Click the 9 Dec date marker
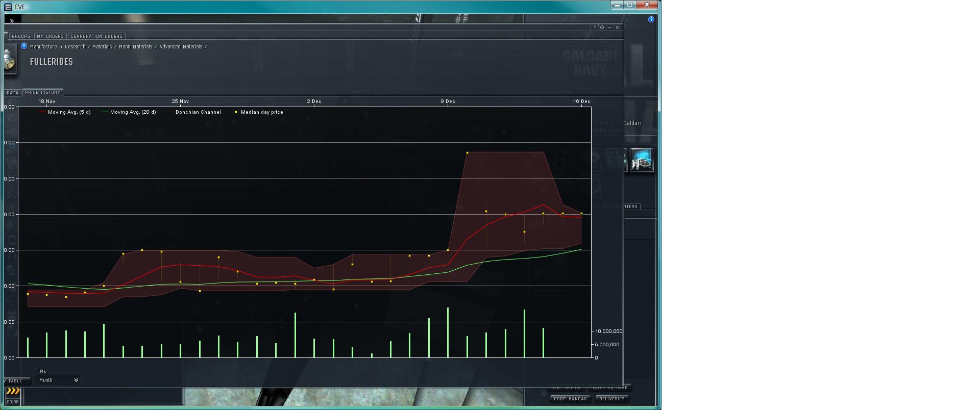The width and height of the screenshot is (980, 410). [448, 101]
